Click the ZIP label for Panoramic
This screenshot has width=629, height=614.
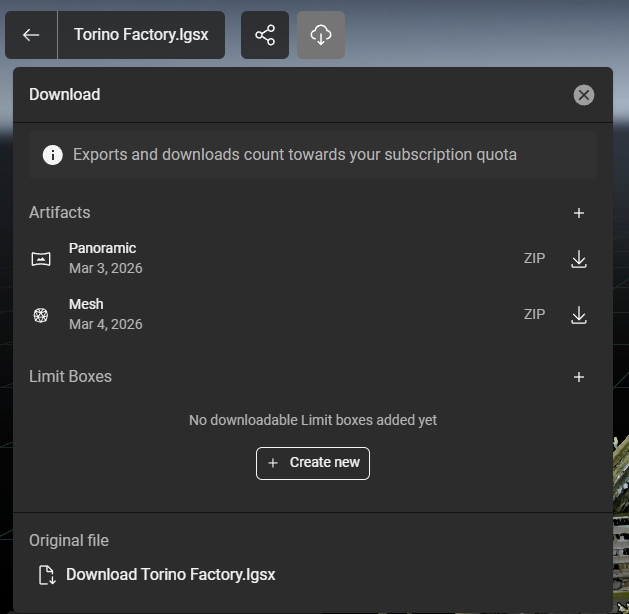coord(534,258)
